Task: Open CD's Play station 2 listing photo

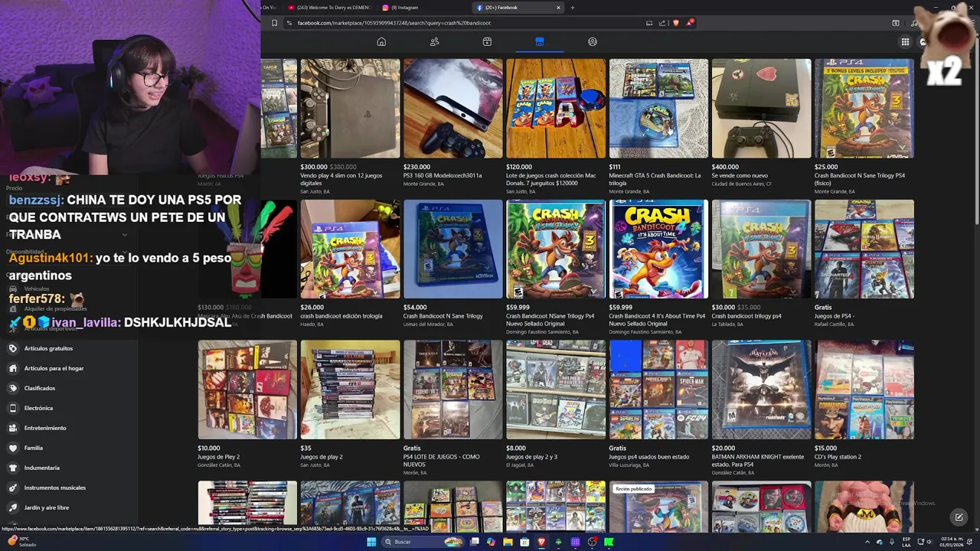Action: click(x=864, y=390)
